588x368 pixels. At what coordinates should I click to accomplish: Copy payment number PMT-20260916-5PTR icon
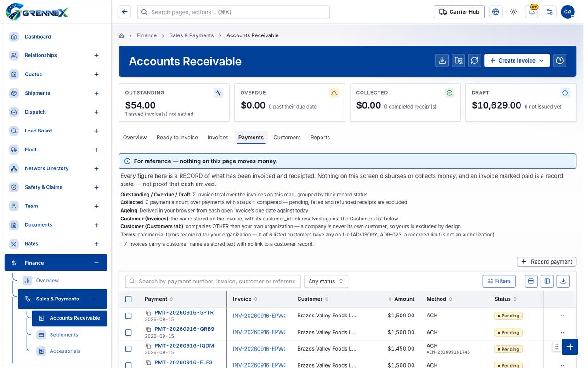pyautogui.click(x=149, y=313)
